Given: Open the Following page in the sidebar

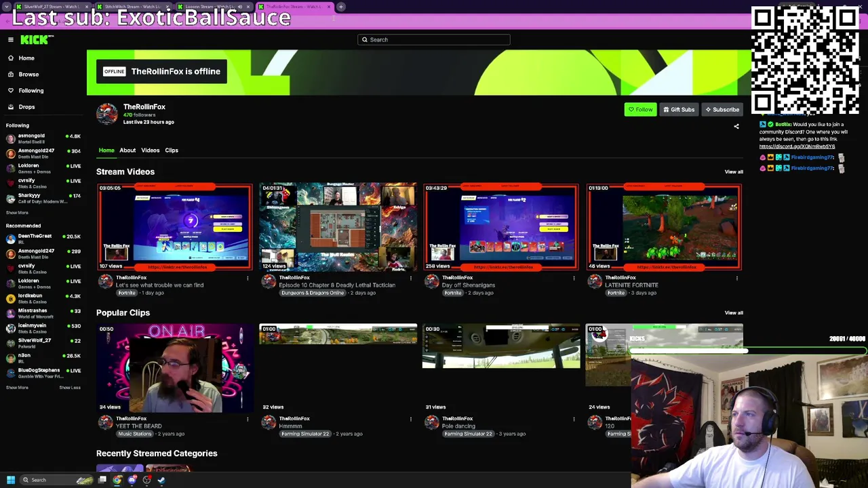Looking at the screenshot, I should click(31, 90).
